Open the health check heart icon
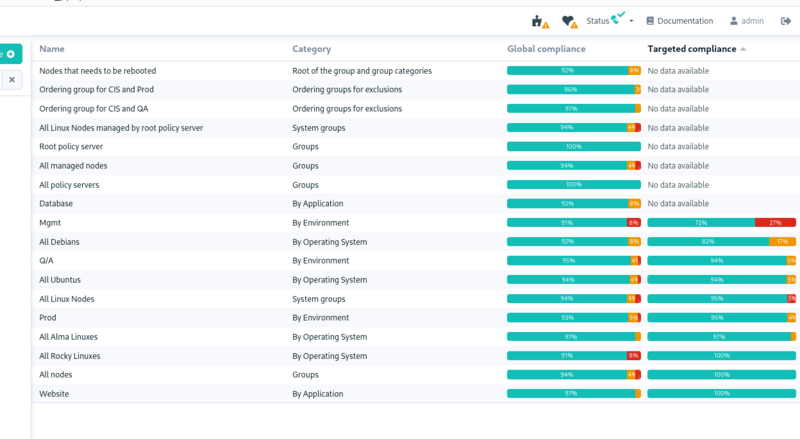The height and width of the screenshot is (439, 800). (x=569, y=21)
